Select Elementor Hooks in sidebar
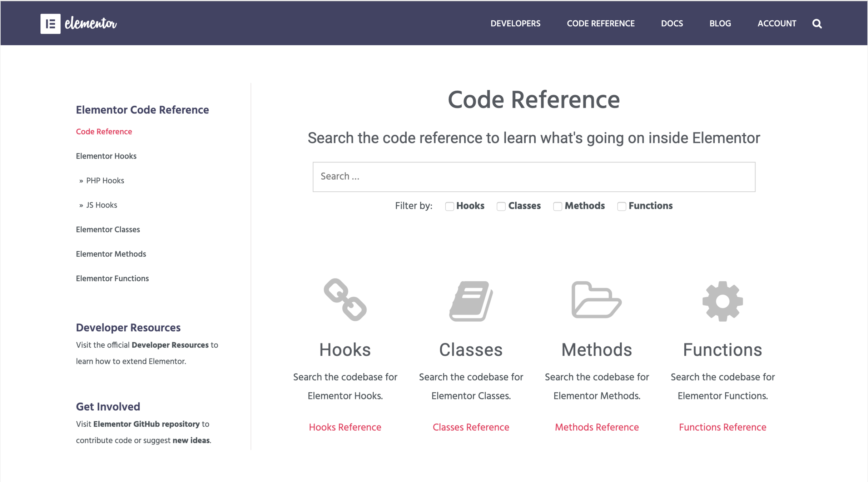Screen dimensions: 868x482 106,156
